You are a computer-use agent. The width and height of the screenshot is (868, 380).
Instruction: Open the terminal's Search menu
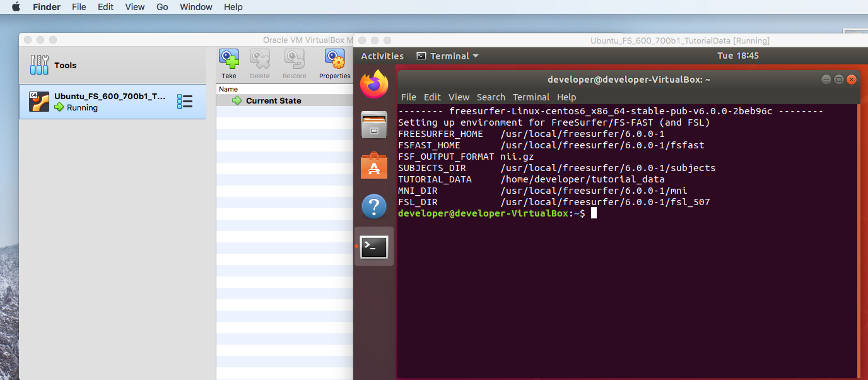point(491,97)
